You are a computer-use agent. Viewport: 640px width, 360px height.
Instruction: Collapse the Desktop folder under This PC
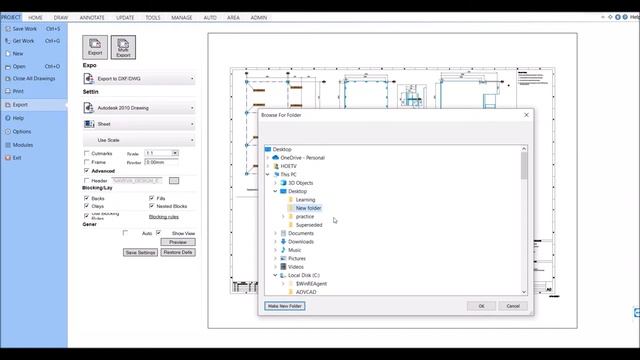point(275,191)
